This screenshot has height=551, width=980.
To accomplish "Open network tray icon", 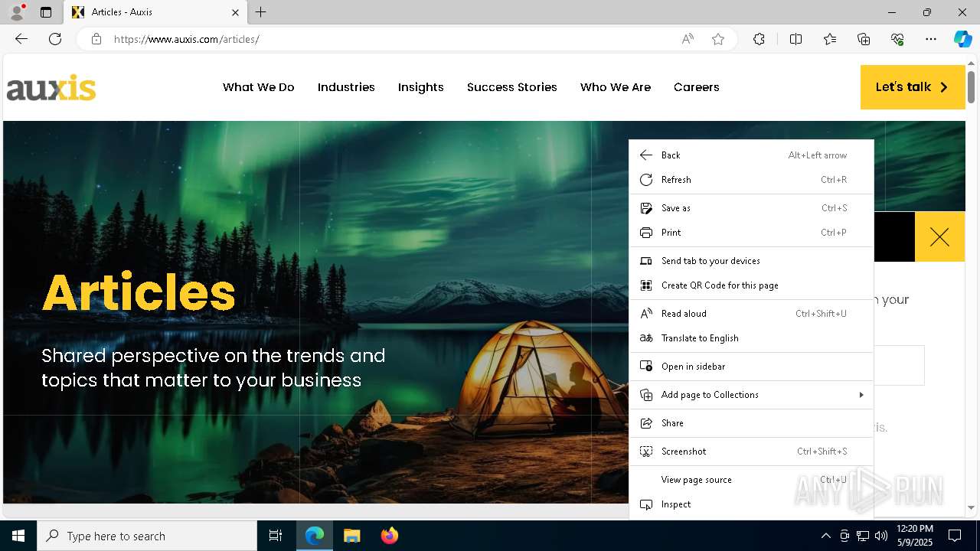I will [x=862, y=536].
